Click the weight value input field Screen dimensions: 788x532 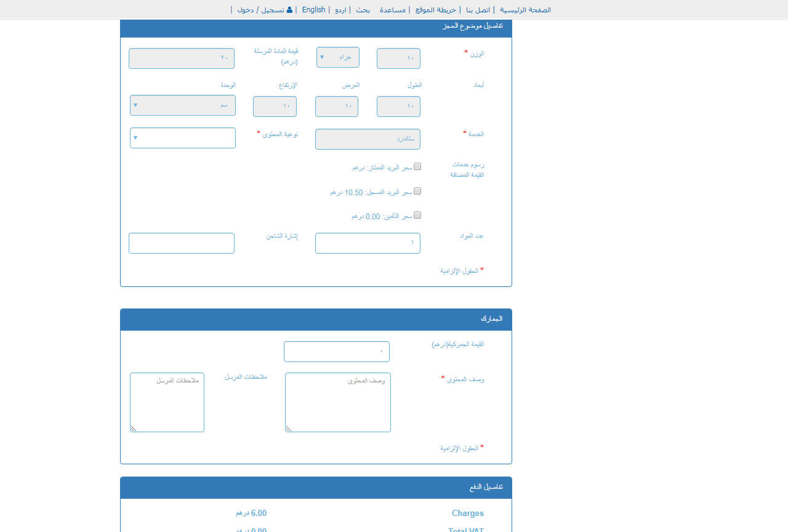pos(398,58)
